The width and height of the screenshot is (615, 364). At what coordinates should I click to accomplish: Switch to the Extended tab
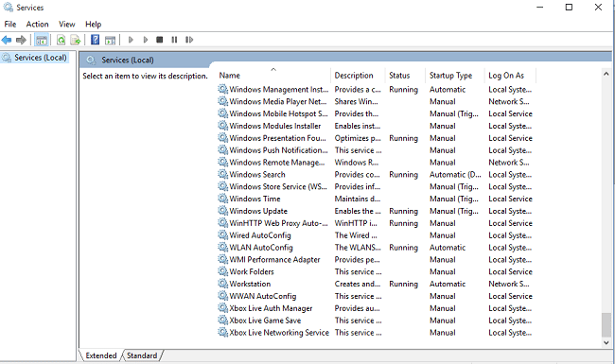point(101,355)
